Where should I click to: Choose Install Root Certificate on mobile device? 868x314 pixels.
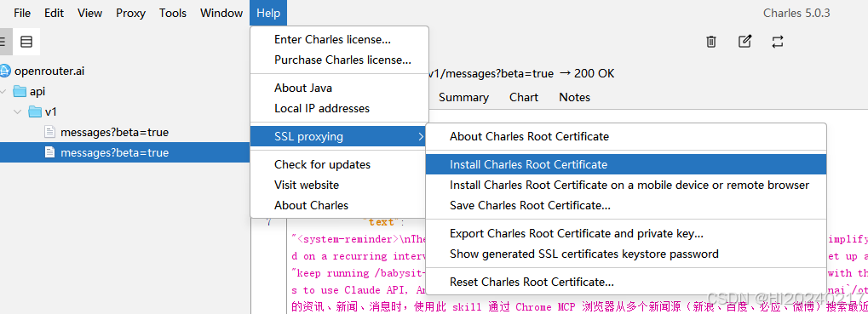coord(626,185)
